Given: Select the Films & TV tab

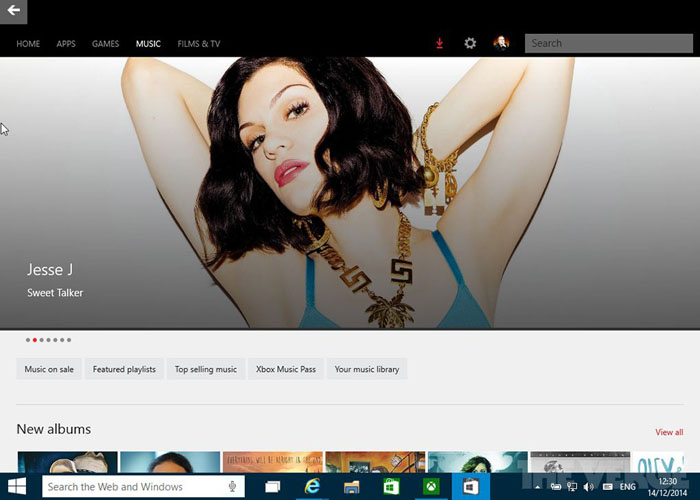Looking at the screenshot, I should point(198,44).
